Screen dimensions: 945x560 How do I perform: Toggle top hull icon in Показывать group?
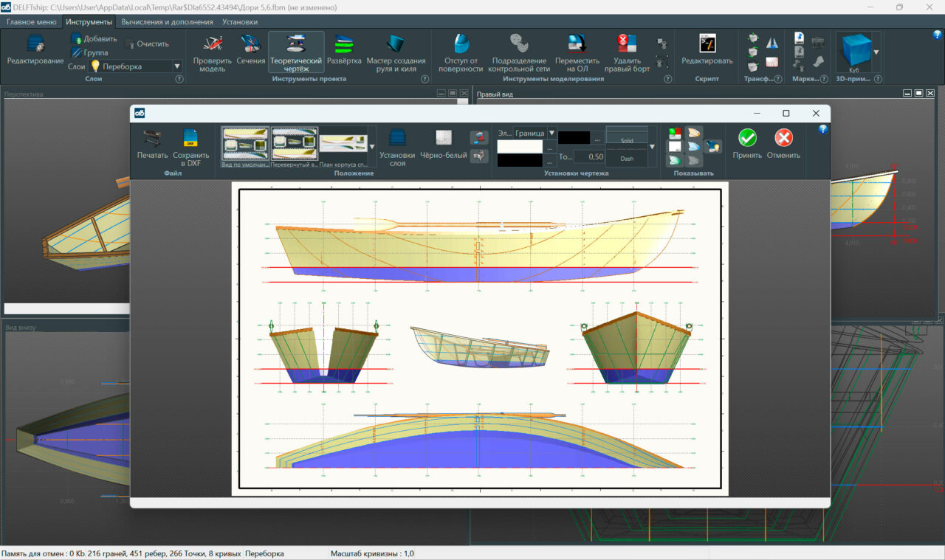(x=694, y=133)
